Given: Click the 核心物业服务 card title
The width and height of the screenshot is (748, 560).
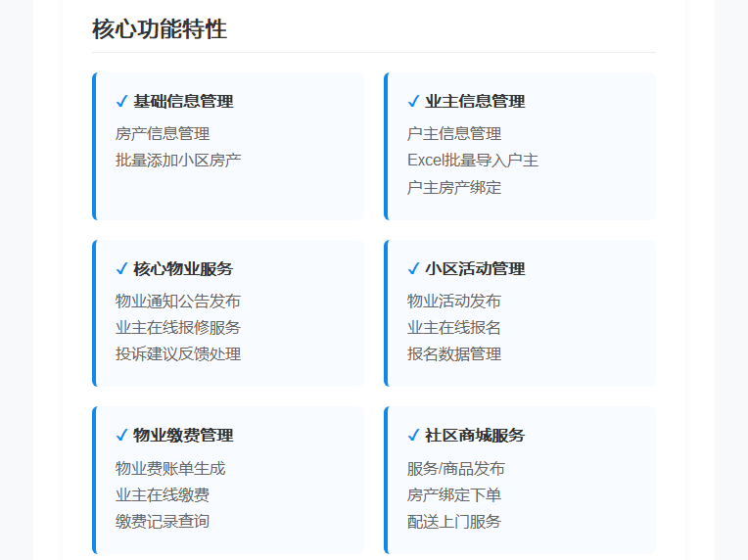Looking at the screenshot, I should pyautogui.click(x=183, y=268).
